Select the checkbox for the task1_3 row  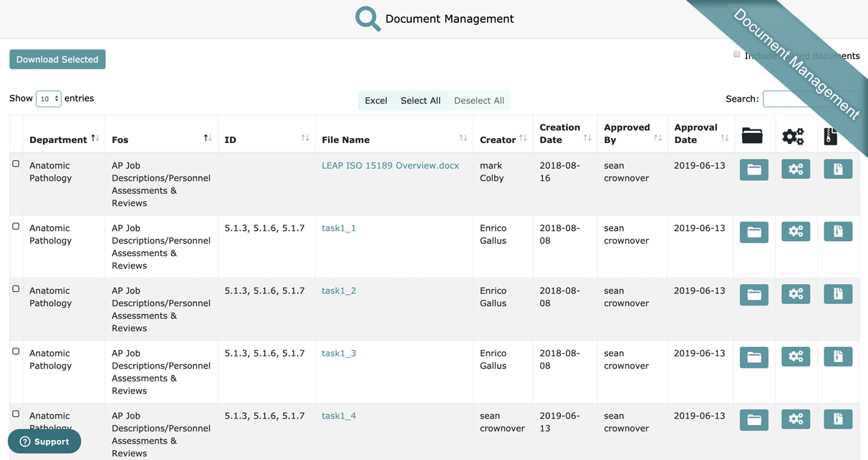click(x=16, y=351)
